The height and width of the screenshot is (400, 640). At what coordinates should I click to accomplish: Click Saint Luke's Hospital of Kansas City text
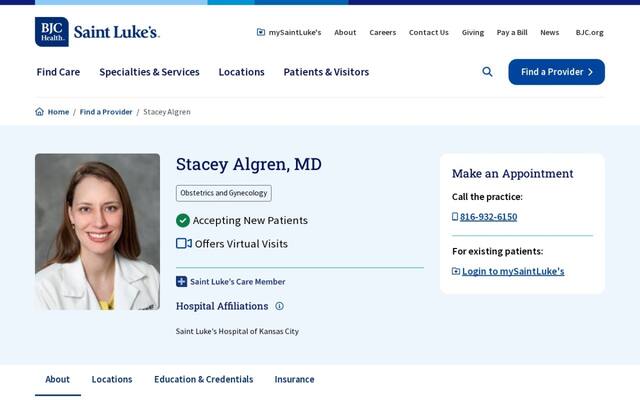(237, 331)
